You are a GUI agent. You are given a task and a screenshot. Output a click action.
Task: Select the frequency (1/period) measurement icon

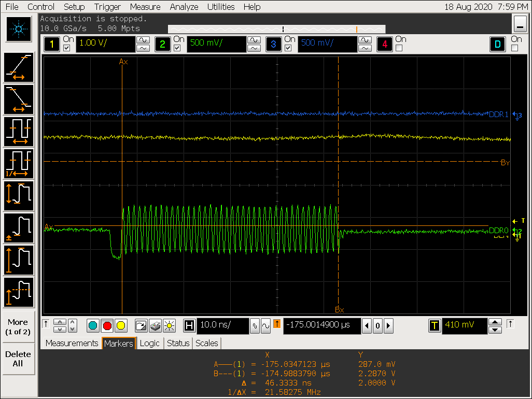click(19, 164)
